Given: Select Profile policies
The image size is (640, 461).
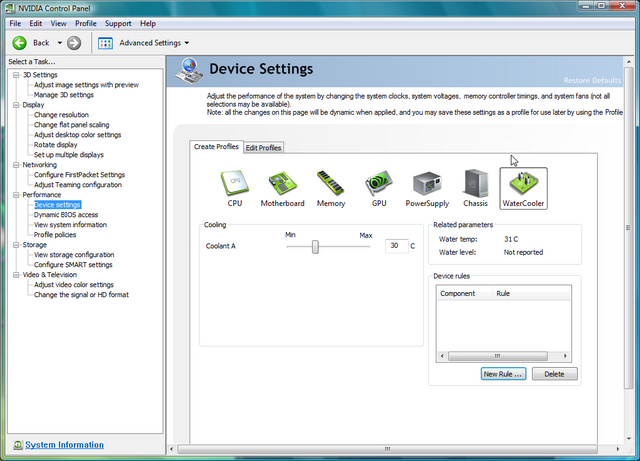Looking at the screenshot, I should tap(55, 235).
